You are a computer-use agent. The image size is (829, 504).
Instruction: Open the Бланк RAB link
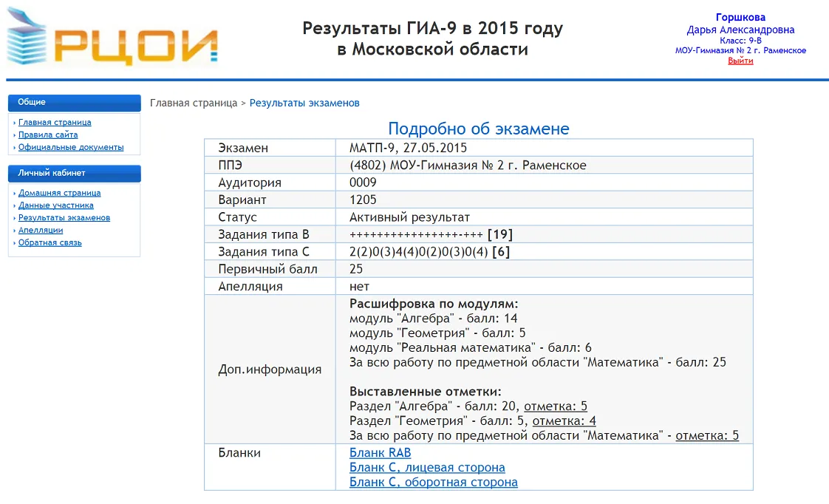tap(380, 453)
